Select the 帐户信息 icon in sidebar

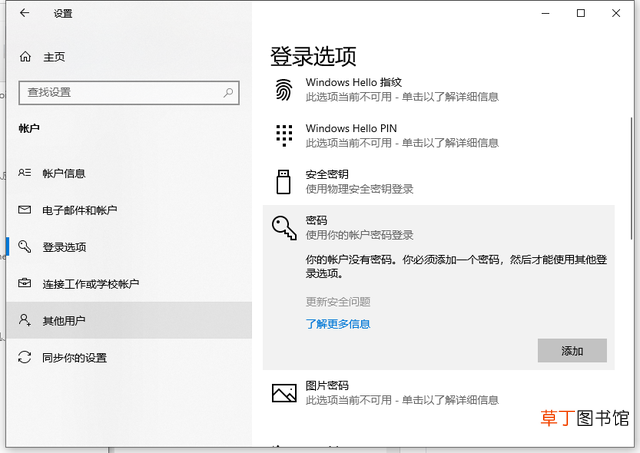24,173
